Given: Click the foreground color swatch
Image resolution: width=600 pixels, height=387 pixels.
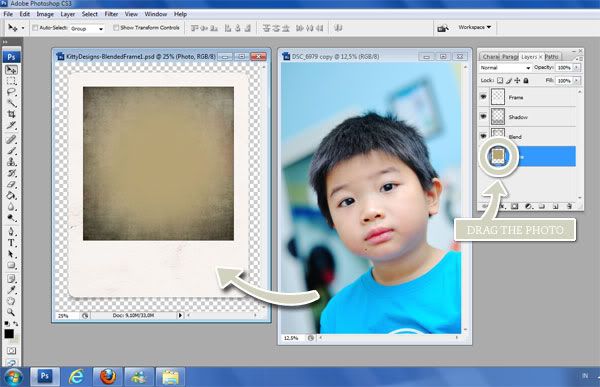Looking at the screenshot, I should point(9,334).
